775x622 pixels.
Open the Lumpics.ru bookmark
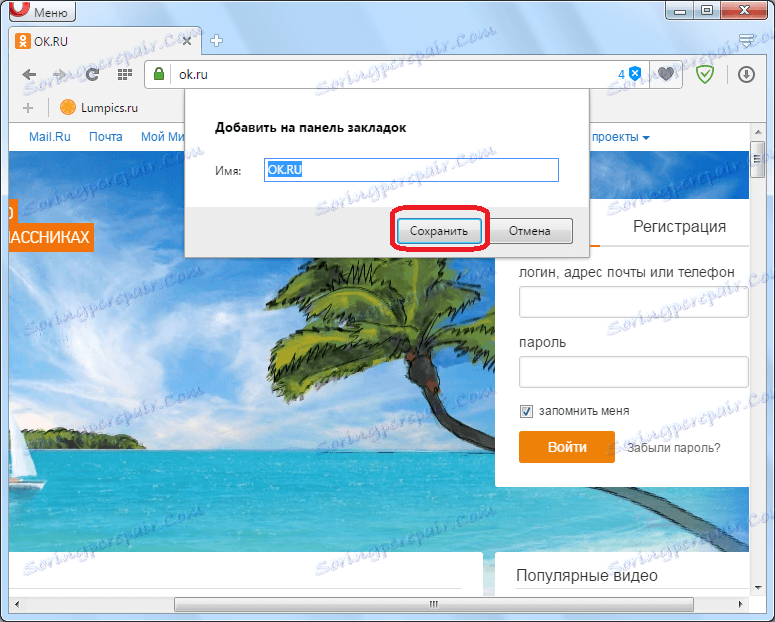tap(99, 107)
